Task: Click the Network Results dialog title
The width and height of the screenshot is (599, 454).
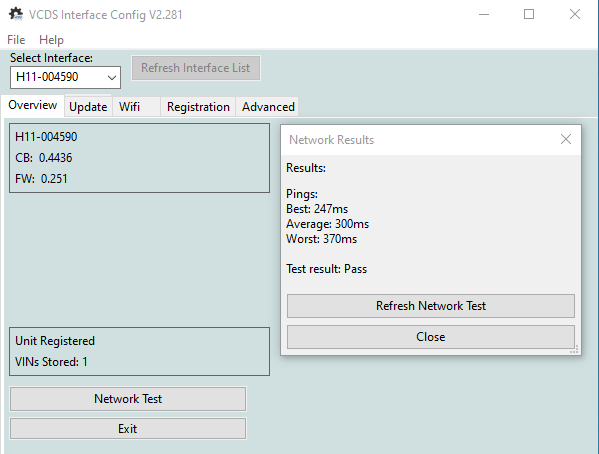Action: click(331, 140)
